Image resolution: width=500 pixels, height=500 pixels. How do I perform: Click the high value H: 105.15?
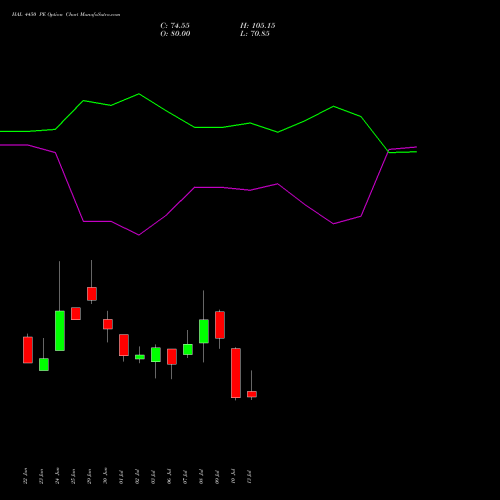coord(257,26)
